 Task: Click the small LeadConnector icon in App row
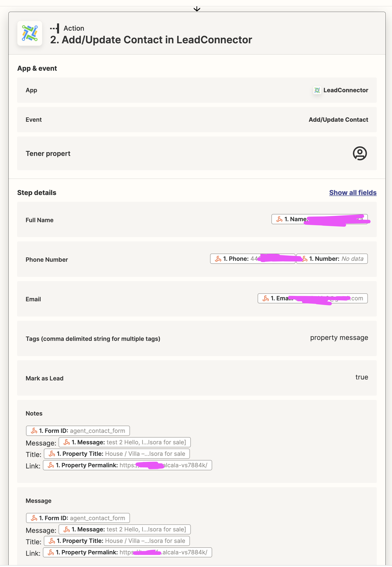pyautogui.click(x=317, y=90)
